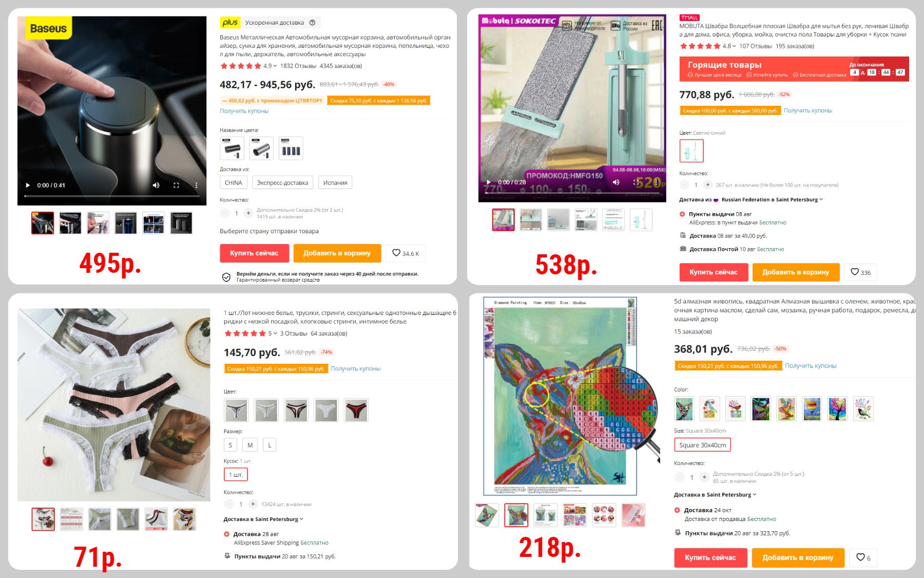
Task: Click Купить сейчас for Baseus trash bin
Action: coord(254,253)
